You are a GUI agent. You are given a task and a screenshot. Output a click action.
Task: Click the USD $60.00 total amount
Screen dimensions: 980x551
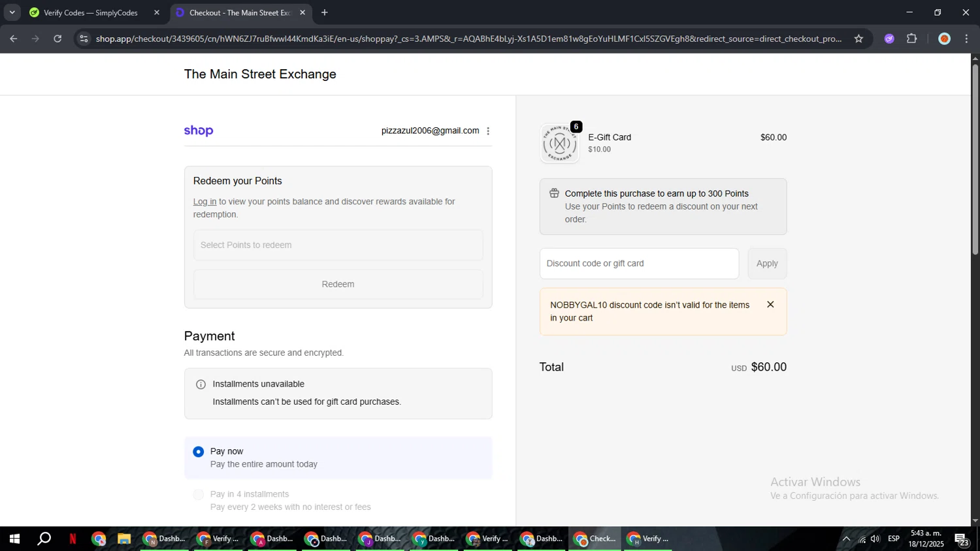759,368
